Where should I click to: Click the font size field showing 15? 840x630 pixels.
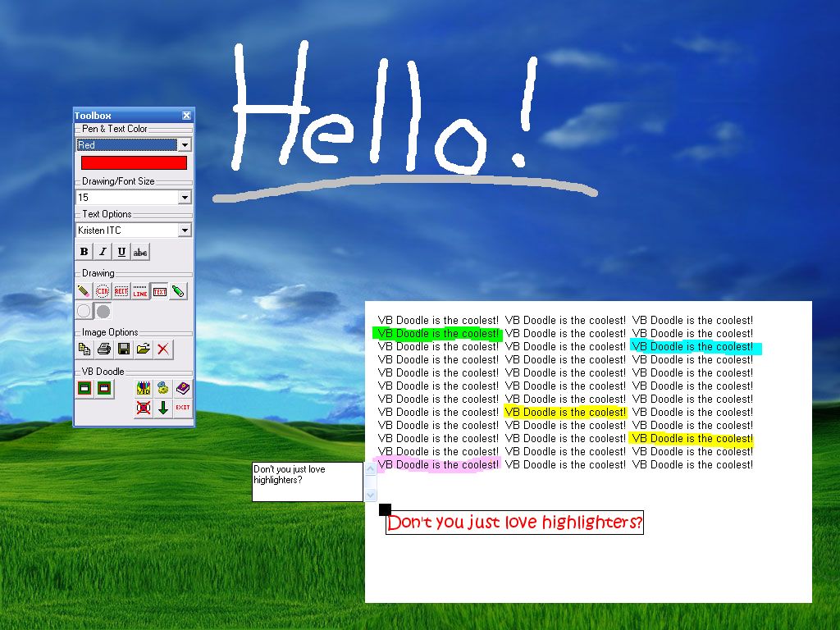tap(127, 198)
